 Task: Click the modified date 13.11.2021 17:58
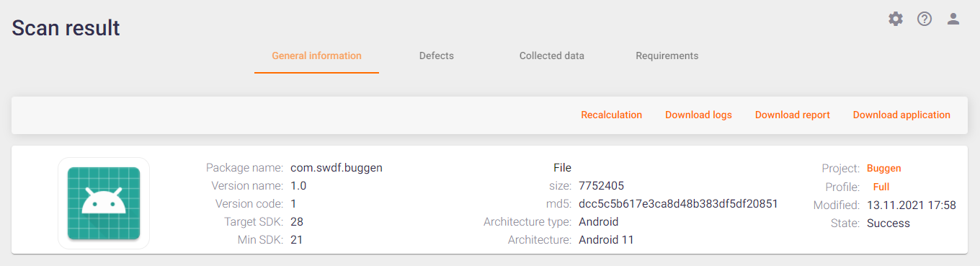pos(912,205)
